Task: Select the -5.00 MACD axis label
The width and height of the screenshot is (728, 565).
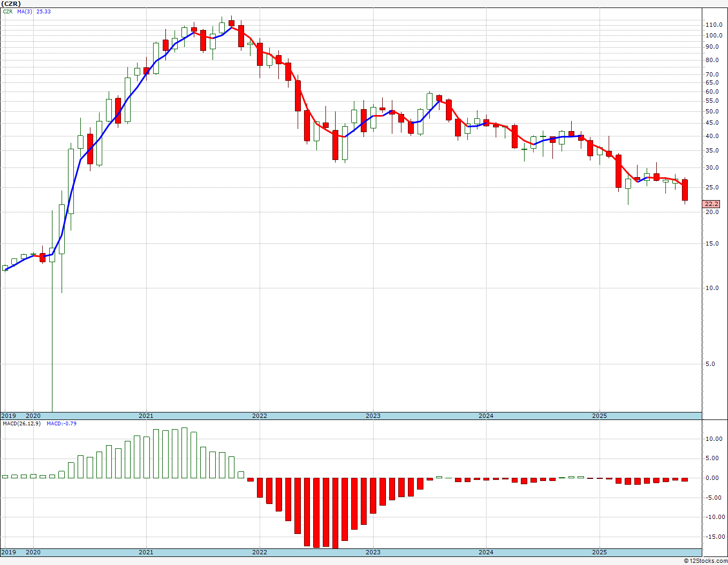Action: 714,498
